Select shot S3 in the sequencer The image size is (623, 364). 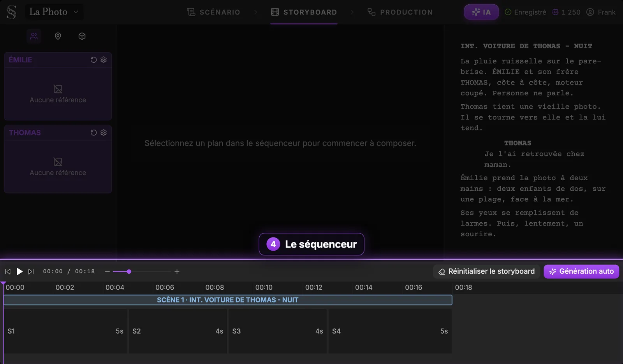point(278,331)
